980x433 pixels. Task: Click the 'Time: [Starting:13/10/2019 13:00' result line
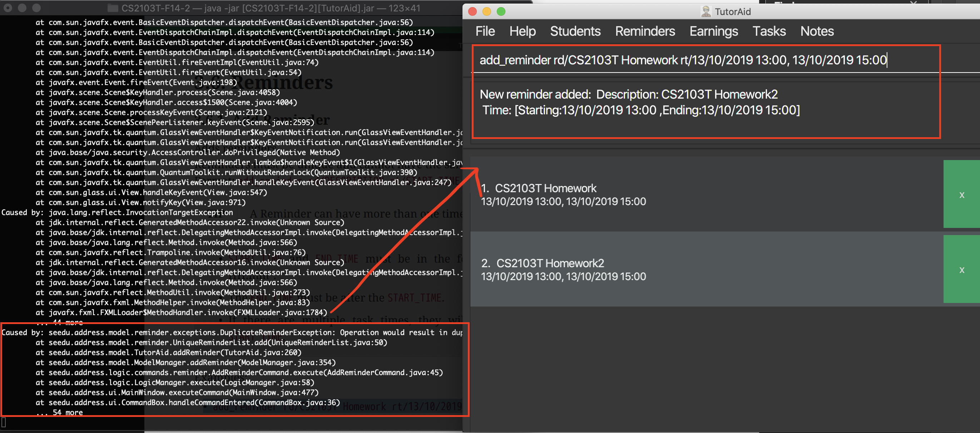point(641,110)
